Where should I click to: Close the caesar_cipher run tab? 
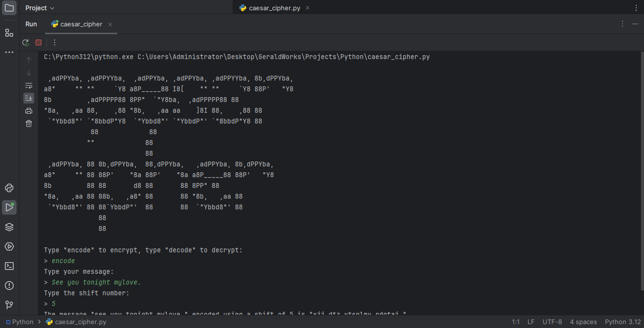(110, 24)
